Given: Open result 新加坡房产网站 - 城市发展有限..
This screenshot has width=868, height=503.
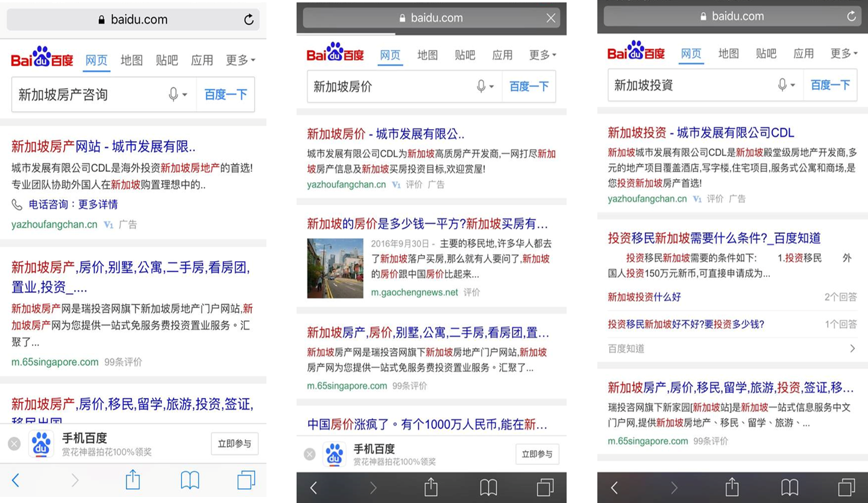Looking at the screenshot, I should (104, 147).
